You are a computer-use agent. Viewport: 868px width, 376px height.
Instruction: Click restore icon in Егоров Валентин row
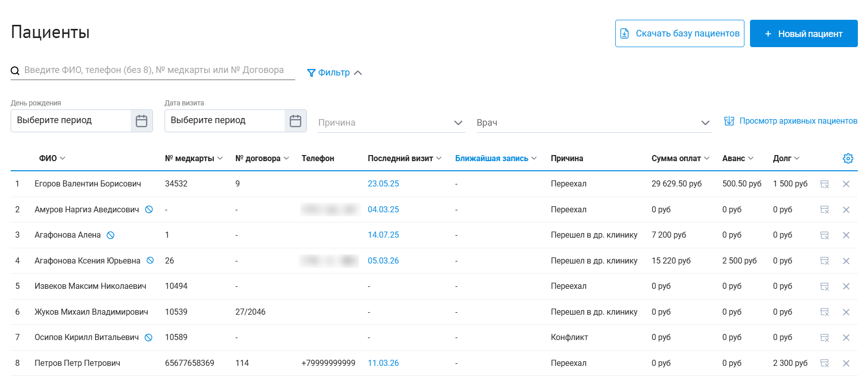[x=824, y=184]
